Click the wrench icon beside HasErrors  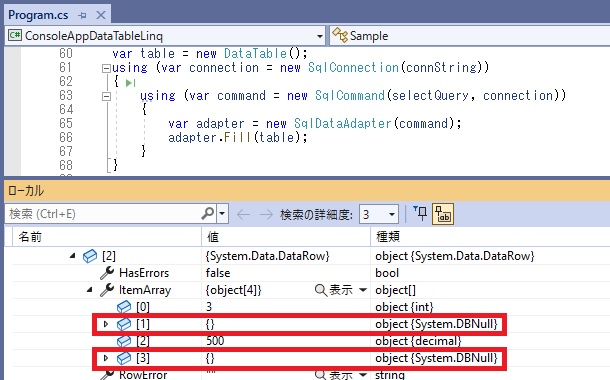coord(107,273)
